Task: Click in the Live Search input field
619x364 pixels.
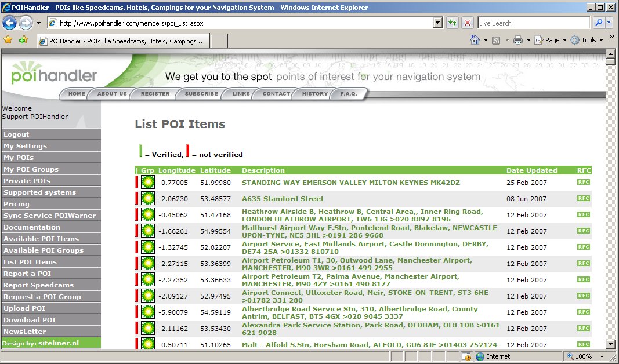Action: click(x=533, y=23)
